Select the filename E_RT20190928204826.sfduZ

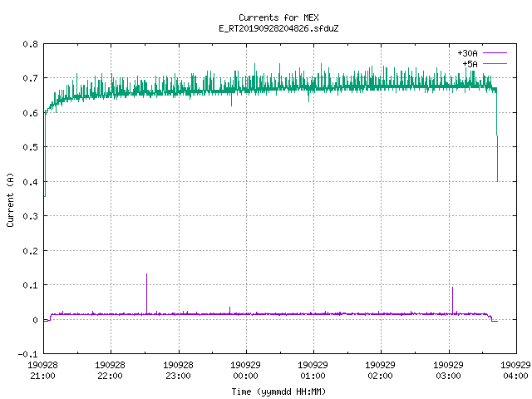(278, 28)
